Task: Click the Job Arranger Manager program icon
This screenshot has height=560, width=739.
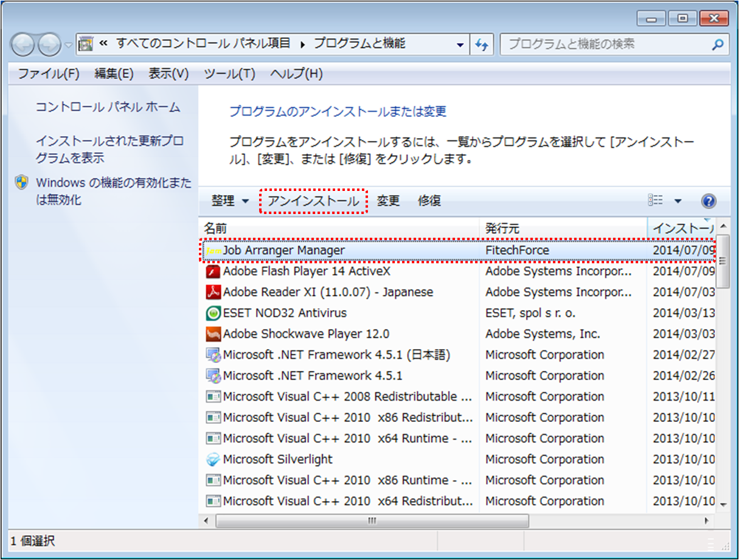Action: tap(213, 251)
